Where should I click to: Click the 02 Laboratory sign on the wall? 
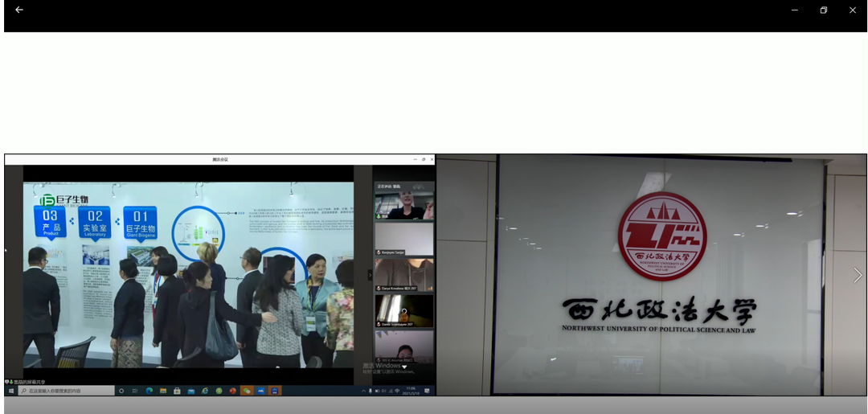(x=96, y=221)
